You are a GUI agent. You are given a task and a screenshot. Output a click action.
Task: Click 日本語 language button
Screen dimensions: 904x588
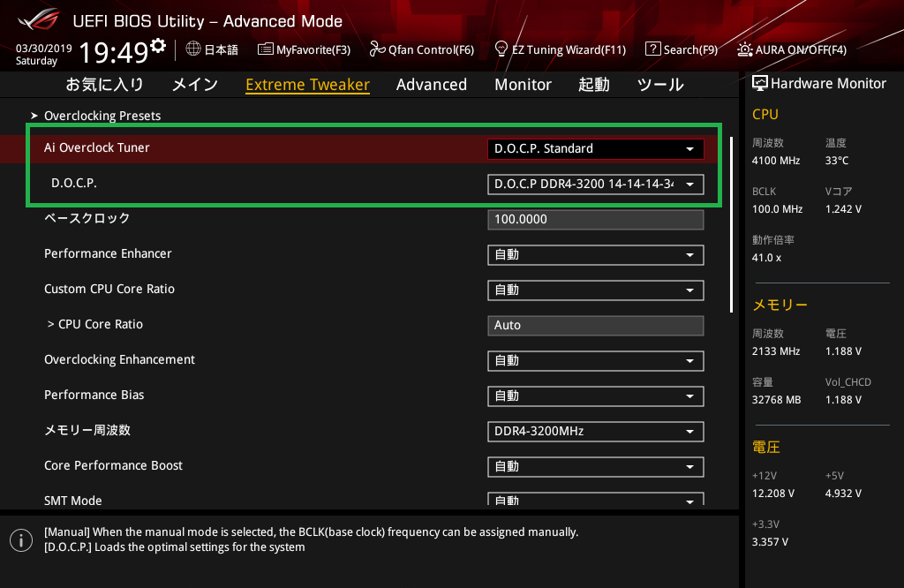point(221,49)
